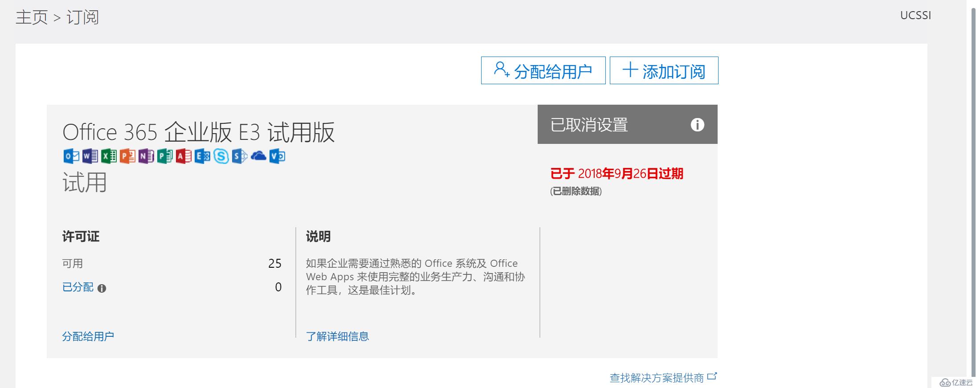The width and height of the screenshot is (980, 388).
Task: Click the Video (V) app icon
Action: [x=277, y=156]
